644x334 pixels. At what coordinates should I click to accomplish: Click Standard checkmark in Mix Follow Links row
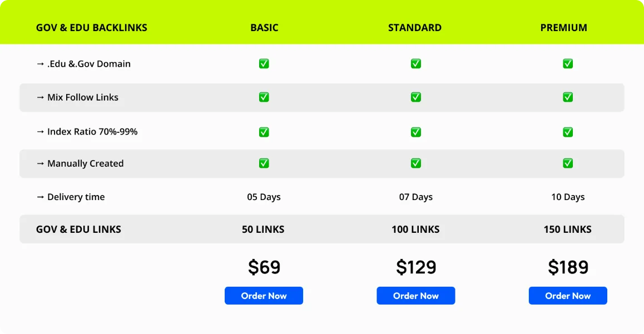[x=415, y=97]
